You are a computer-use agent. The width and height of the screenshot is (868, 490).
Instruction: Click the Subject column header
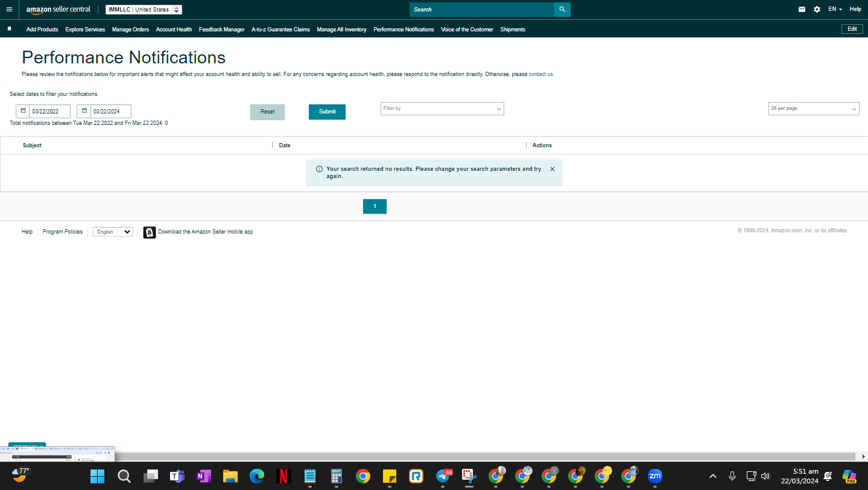pos(32,145)
